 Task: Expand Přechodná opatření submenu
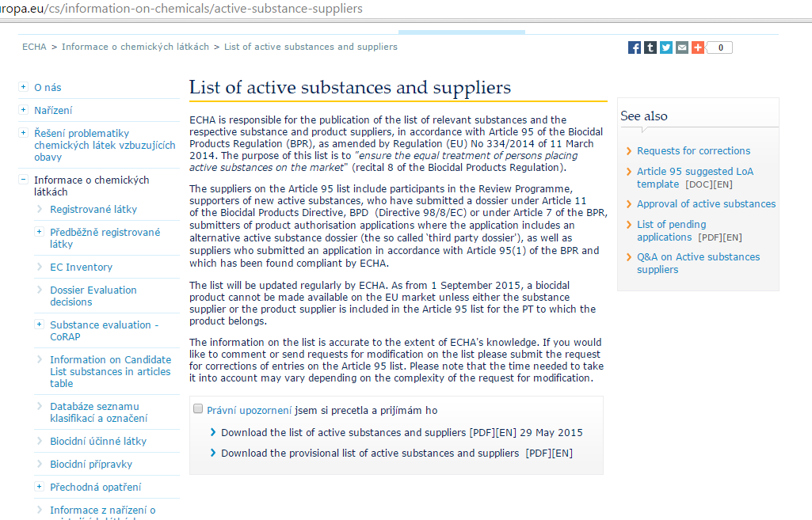[39, 487]
